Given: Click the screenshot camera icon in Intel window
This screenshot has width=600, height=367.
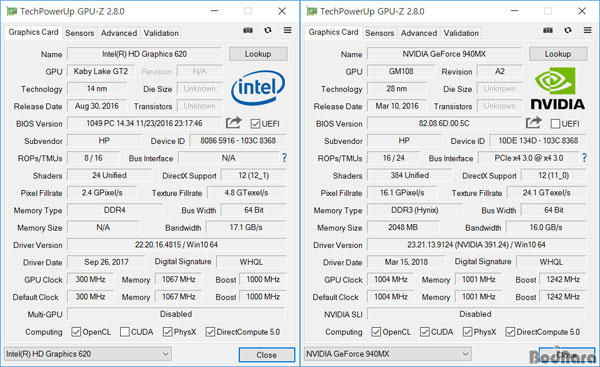Looking at the screenshot, I should (248, 30).
